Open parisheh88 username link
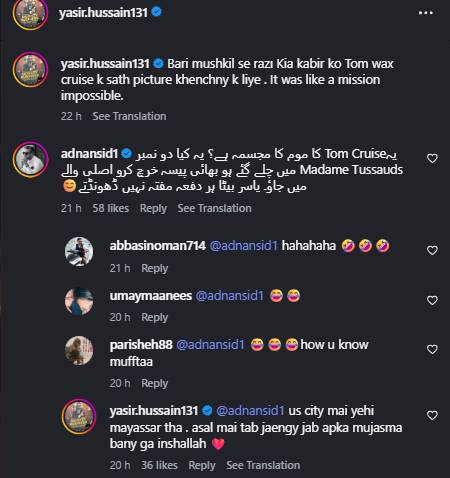The height and width of the screenshot is (478, 450). pyautogui.click(x=141, y=345)
